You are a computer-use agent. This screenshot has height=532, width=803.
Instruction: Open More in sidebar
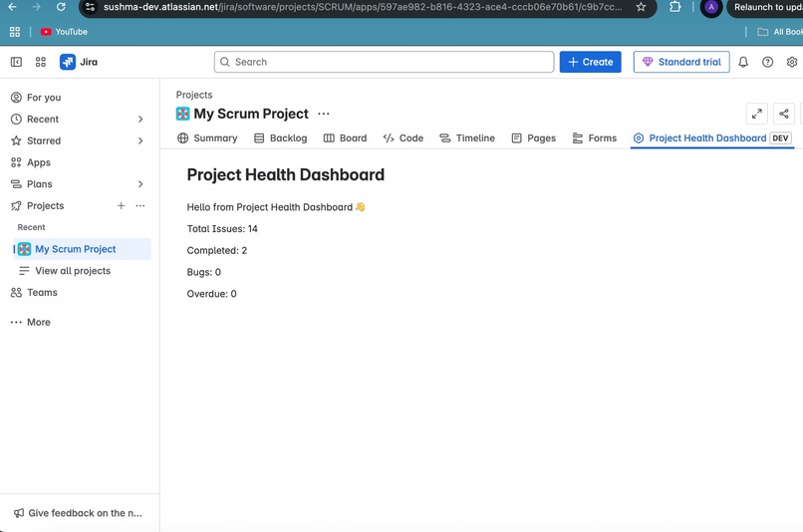click(x=80, y=322)
